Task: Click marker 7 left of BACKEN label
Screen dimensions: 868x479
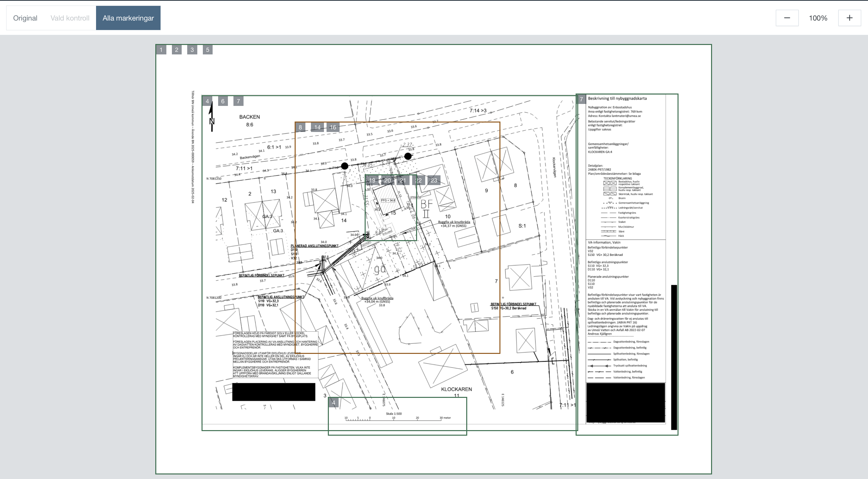Action: (x=238, y=101)
